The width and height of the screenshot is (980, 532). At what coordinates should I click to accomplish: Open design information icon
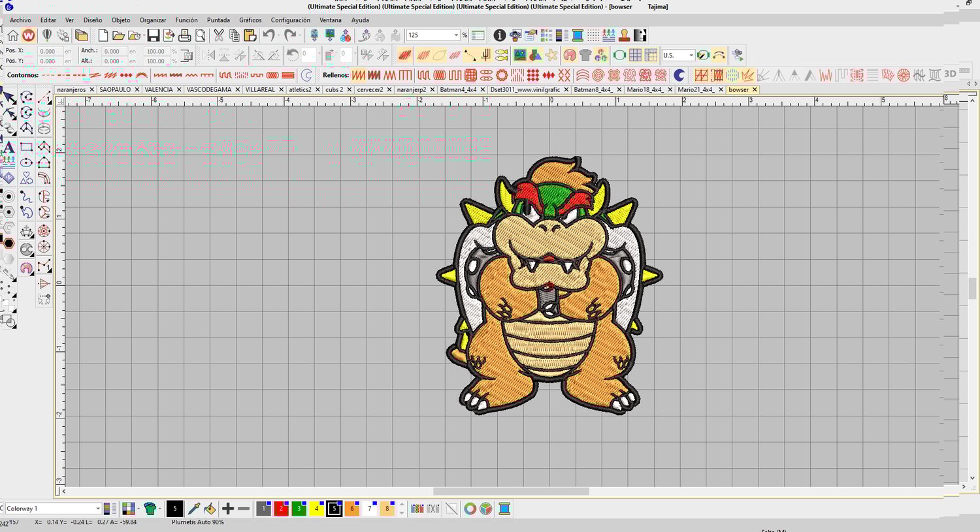tap(500, 35)
